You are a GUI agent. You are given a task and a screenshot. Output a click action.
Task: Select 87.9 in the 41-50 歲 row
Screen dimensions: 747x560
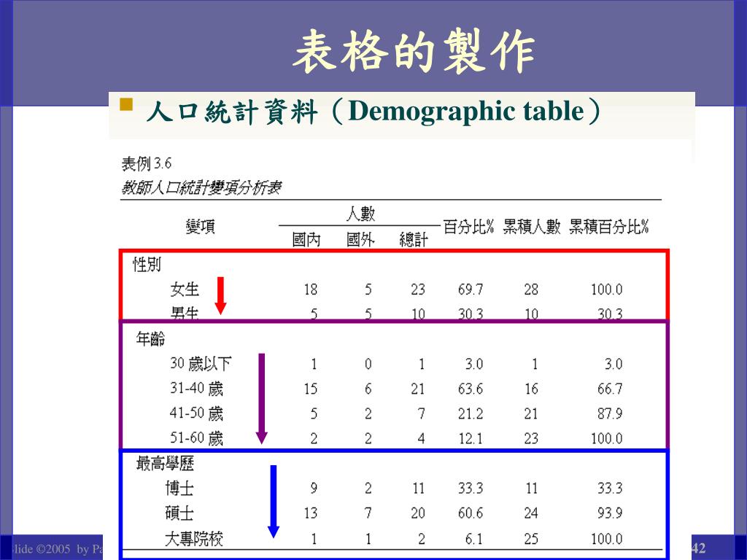point(610,414)
